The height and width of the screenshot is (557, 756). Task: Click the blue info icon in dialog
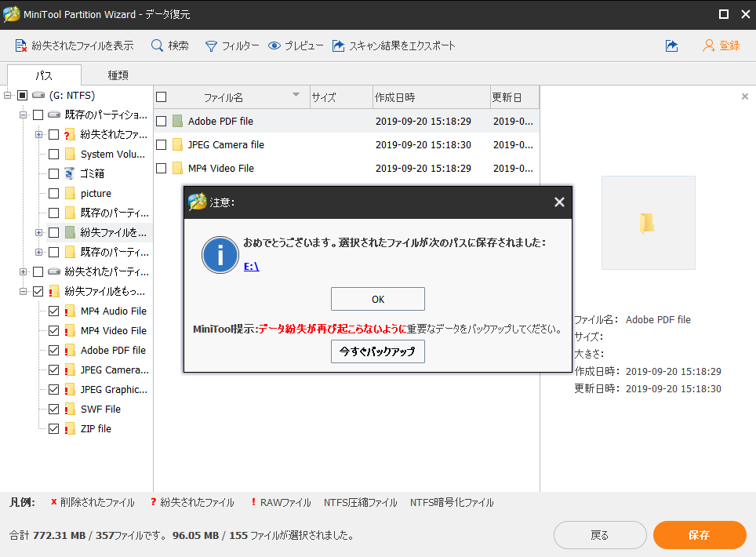click(220, 255)
